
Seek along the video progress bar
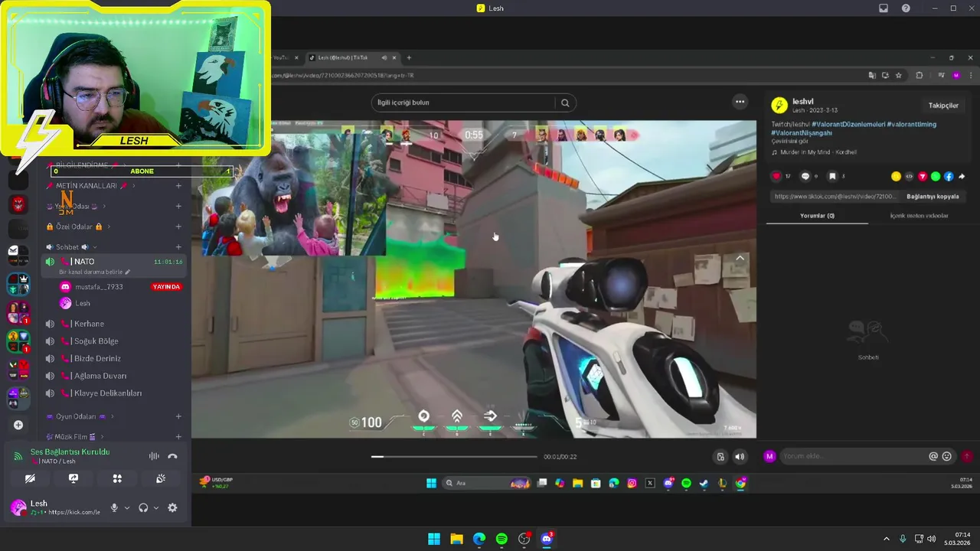(x=455, y=457)
